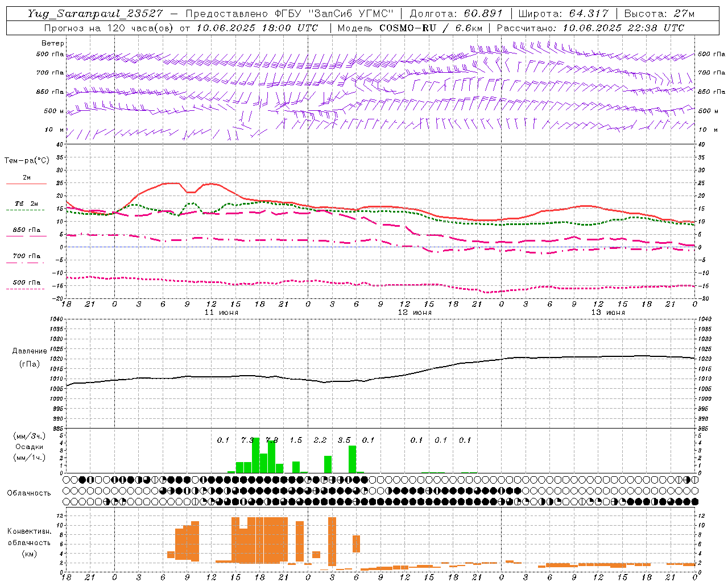Select the Давление pressure panel label

pyautogui.click(x=30, y=351)
